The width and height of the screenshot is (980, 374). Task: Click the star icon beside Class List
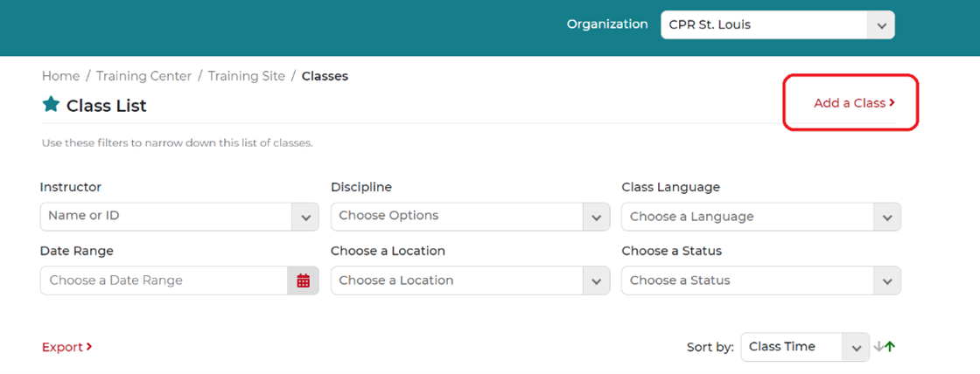pos(51,105)
